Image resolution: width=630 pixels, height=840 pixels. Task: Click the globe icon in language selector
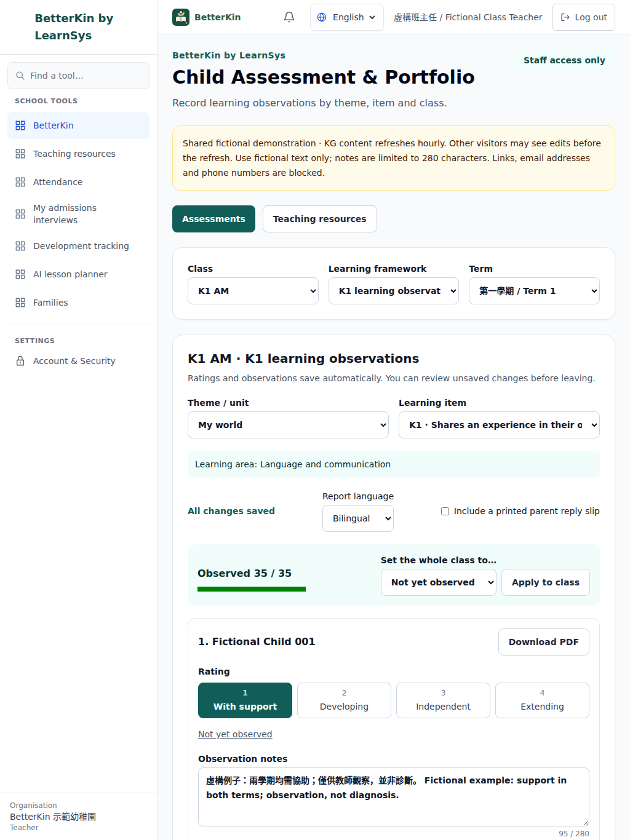(322, 17)
